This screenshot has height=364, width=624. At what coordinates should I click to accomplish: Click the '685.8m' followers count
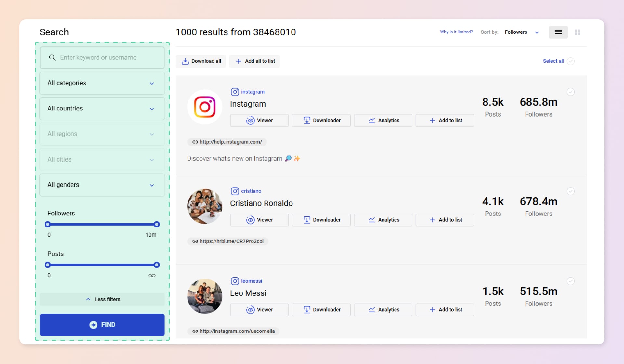[539, 102]
